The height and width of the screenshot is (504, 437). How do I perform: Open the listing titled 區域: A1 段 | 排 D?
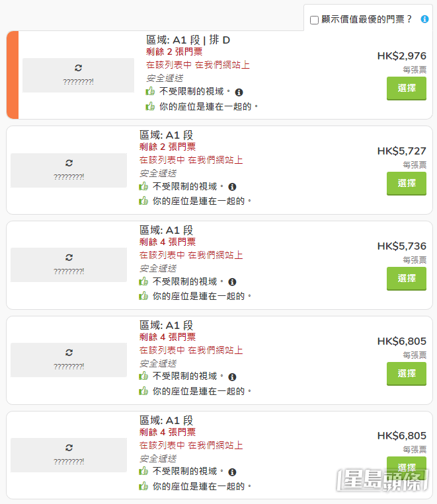click(188, 40)
